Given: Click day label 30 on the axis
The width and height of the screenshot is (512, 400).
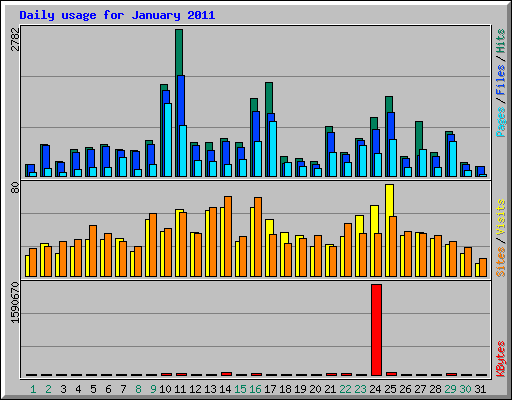Looking at the screenshot, I should click(465, 389).
